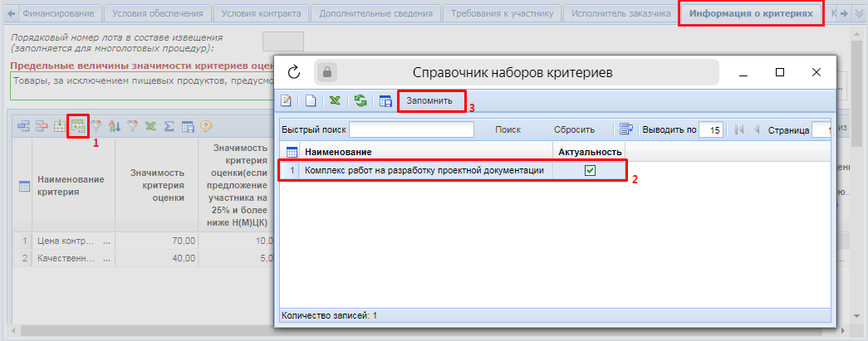Click the Excel export icon in the dialog toolbar
Viewport: 868px width, 341px height.
[x=335, y=101]
